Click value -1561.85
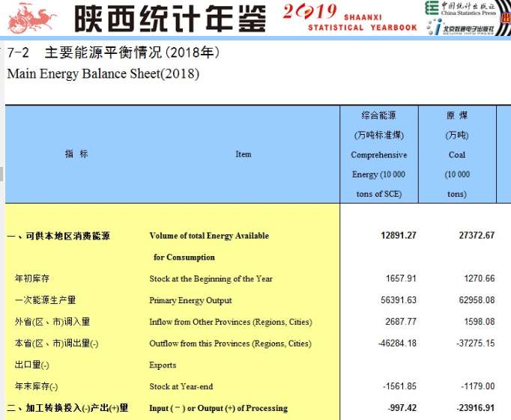511x420 pixels. [399, 386]
